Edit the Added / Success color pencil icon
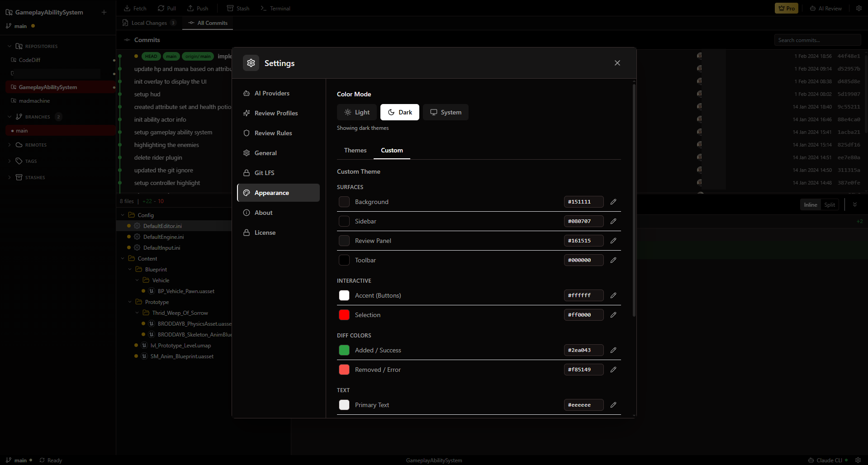Screen dimensions: 868x465 point(613,350)
